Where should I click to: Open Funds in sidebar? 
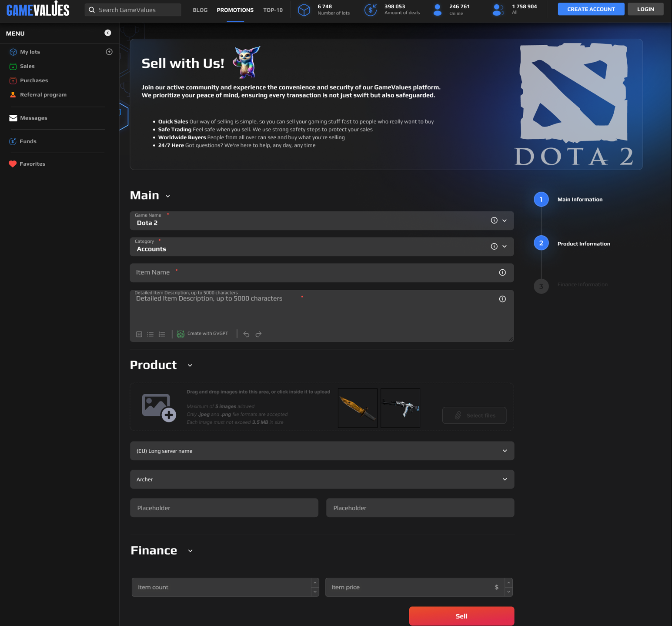tap(28, 141)
